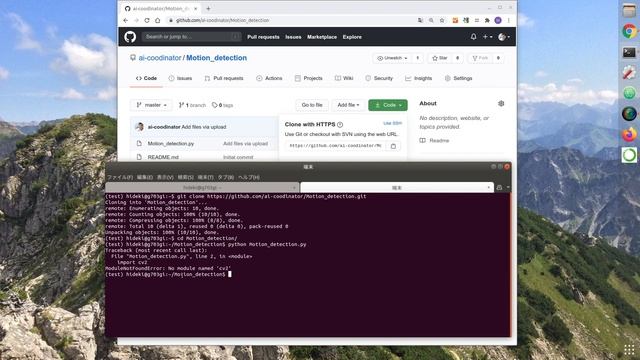The height and width of the screenshot is (360, 640).
Task: Open the README.md file
Action: click(x=163, y=157)
